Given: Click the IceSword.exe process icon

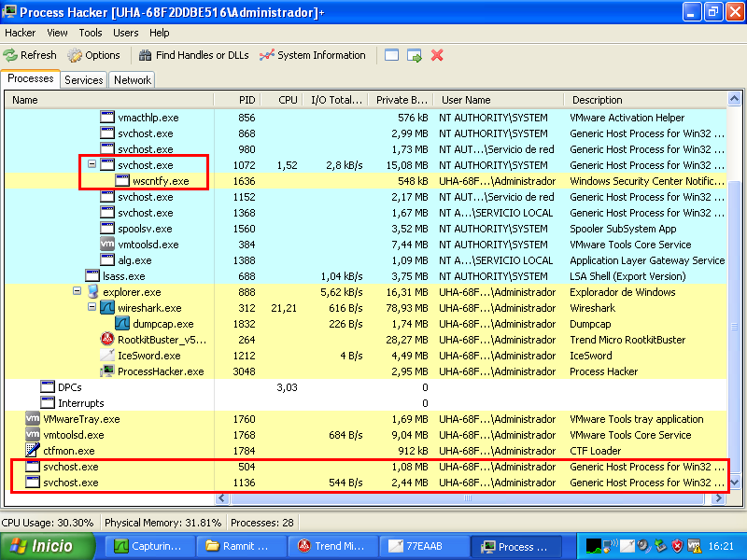Looking at the screenshot, I should click(107, 356).
